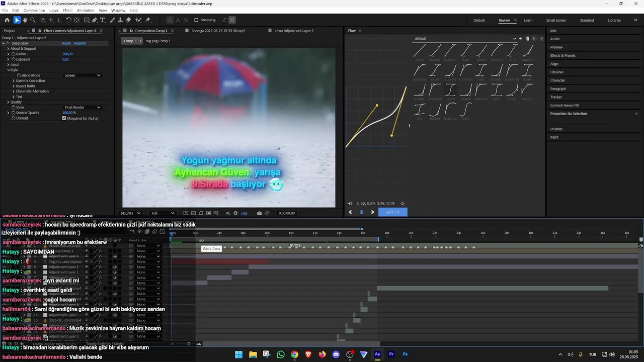Image resolution: width=644 pixels, height=362 pixels.
Task: Open Photoshop from the Windows taskbar
Action: coord(405,354)
